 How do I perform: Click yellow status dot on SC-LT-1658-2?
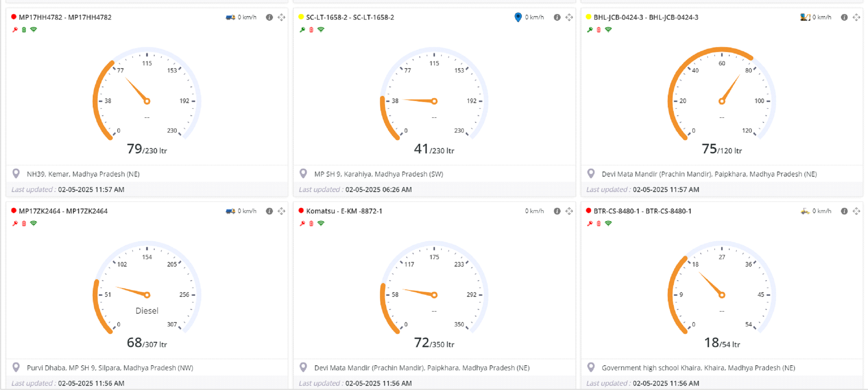coord(301,17)
